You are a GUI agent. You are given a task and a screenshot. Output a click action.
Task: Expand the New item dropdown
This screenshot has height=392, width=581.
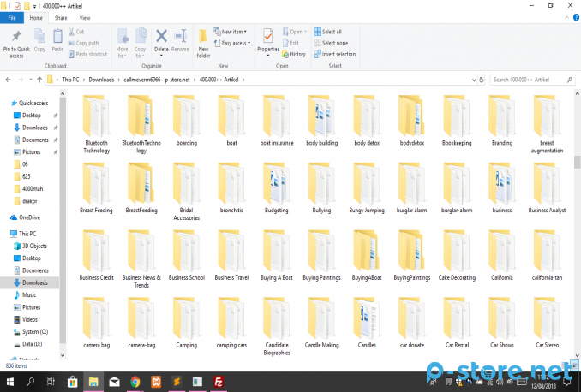point(234,32)
